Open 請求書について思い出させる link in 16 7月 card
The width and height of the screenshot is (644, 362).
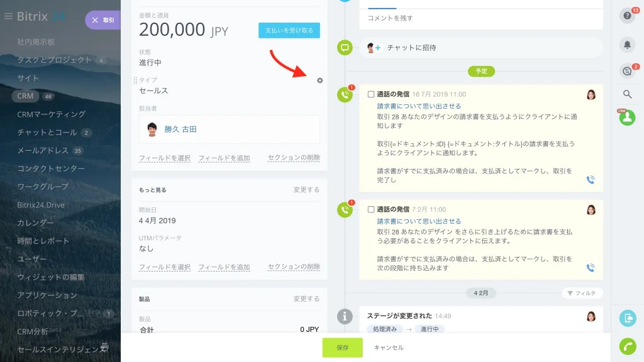(419, 106)
